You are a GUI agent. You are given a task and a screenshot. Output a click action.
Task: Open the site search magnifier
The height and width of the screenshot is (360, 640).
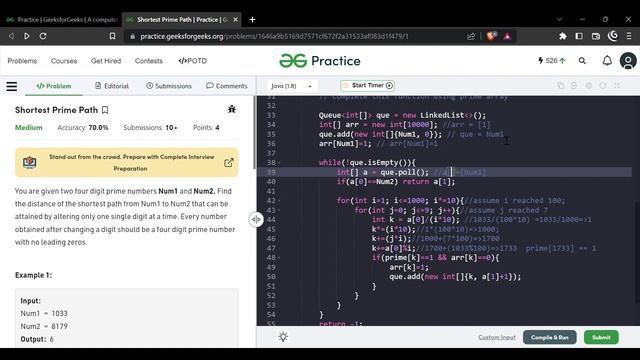point(582,61)
